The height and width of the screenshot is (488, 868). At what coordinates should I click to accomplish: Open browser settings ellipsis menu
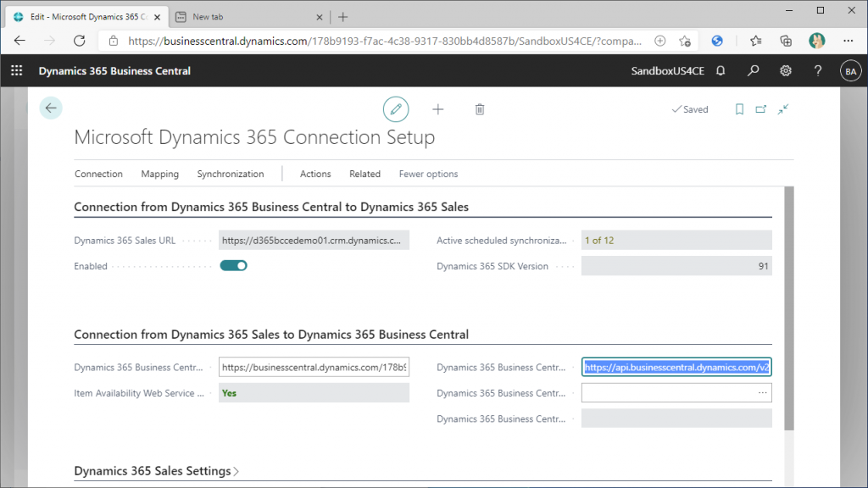[848, 41]
